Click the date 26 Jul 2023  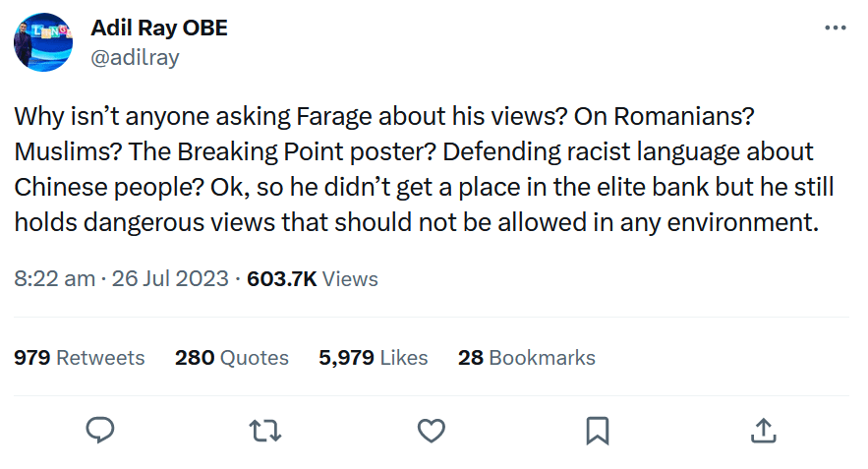click(171, 279)
